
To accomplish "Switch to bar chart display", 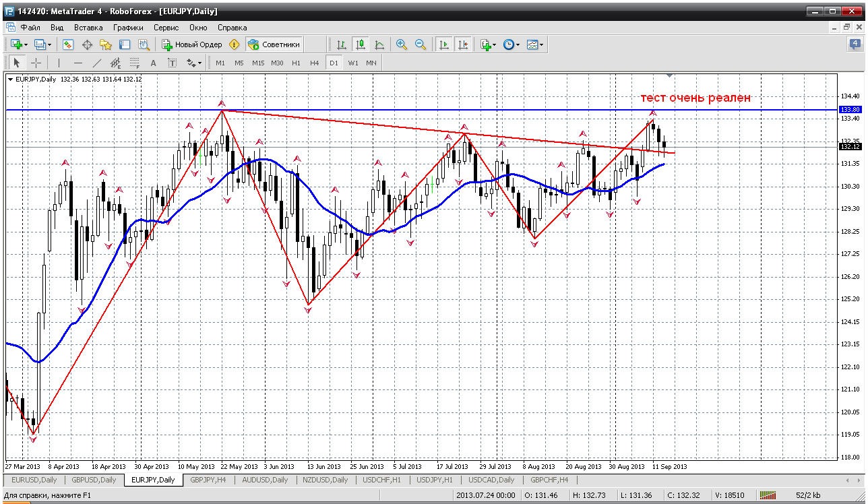I will (342, 44).
